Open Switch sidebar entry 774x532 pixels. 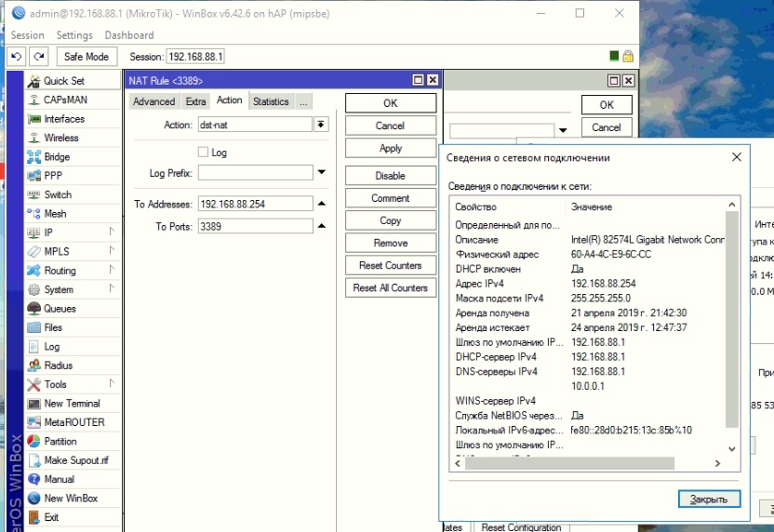73,194
